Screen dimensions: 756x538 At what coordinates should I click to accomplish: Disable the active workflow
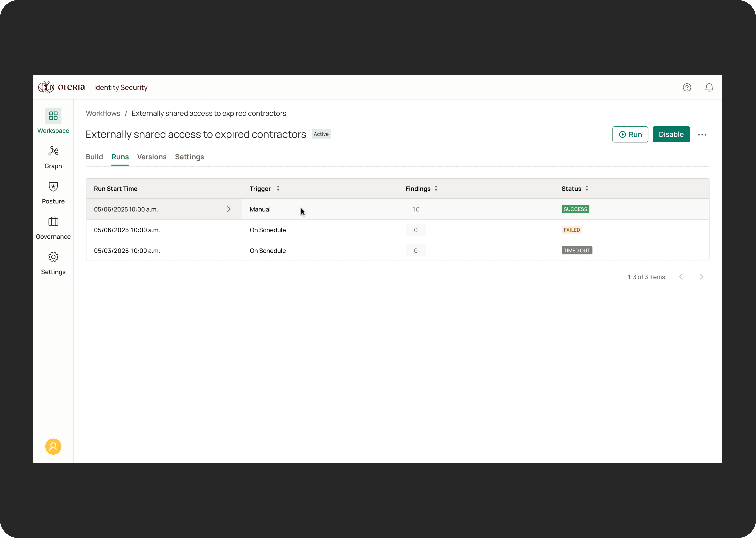click(x=671, y=135)
